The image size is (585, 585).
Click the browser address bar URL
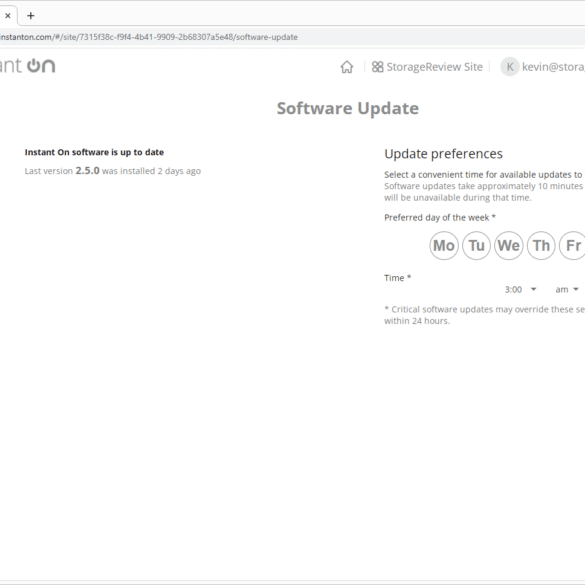coord(149,37)
